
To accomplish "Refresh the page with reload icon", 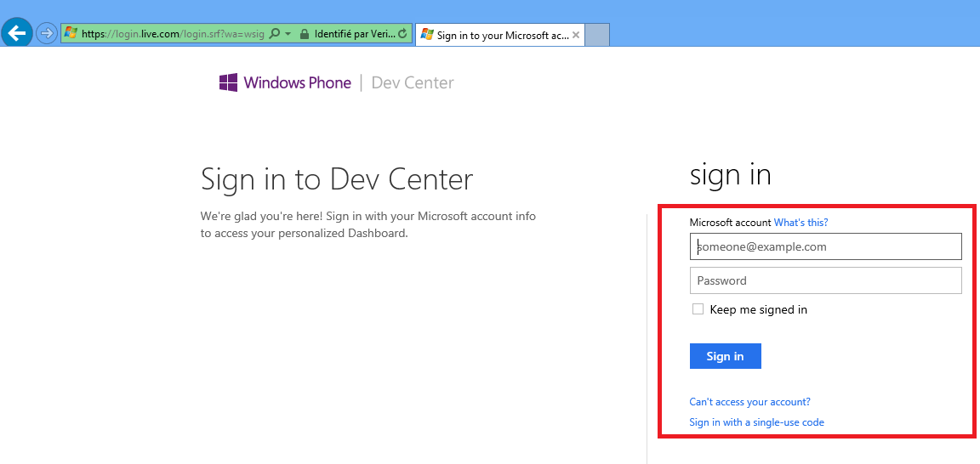I will pos(402,34).
